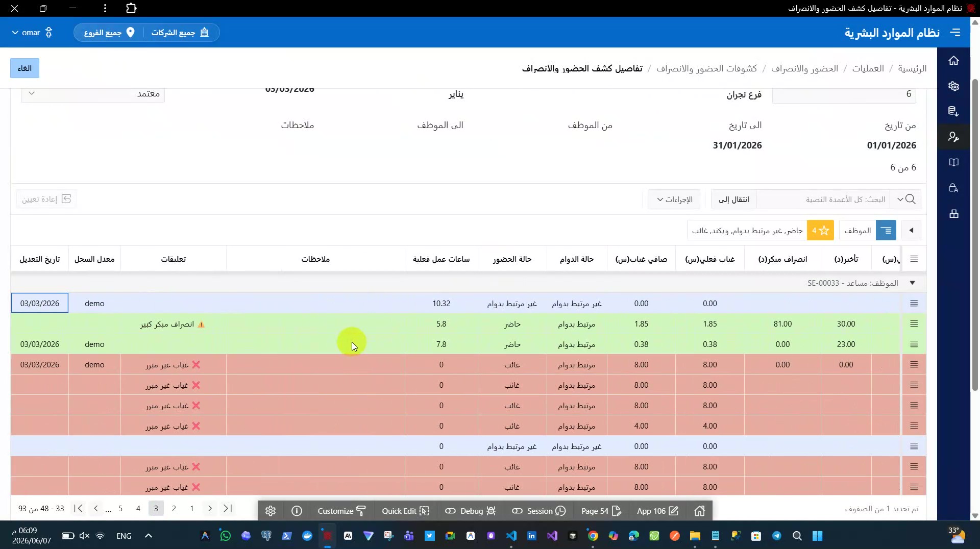Open the book icon in the right sidebar
Image resolution: width=980 pixels, height=549 pixels.
click(x=953, y=162)
